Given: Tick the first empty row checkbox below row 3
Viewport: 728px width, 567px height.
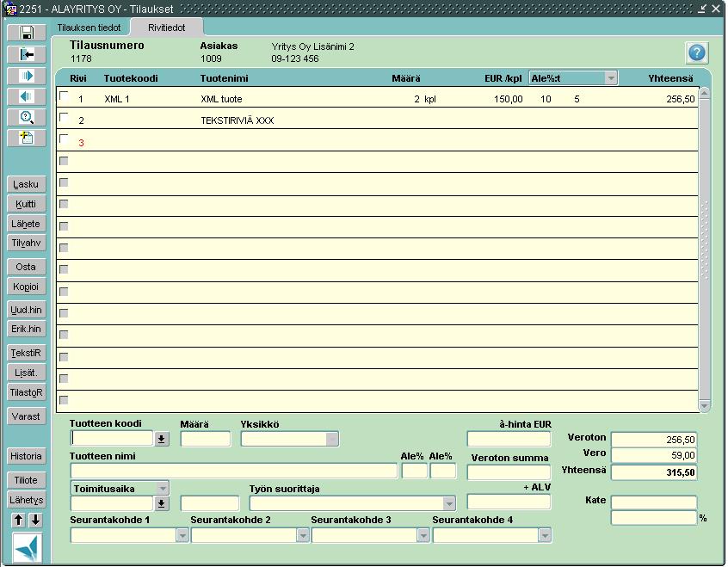Looking at the screenshot, I should (x=64, y=161).
